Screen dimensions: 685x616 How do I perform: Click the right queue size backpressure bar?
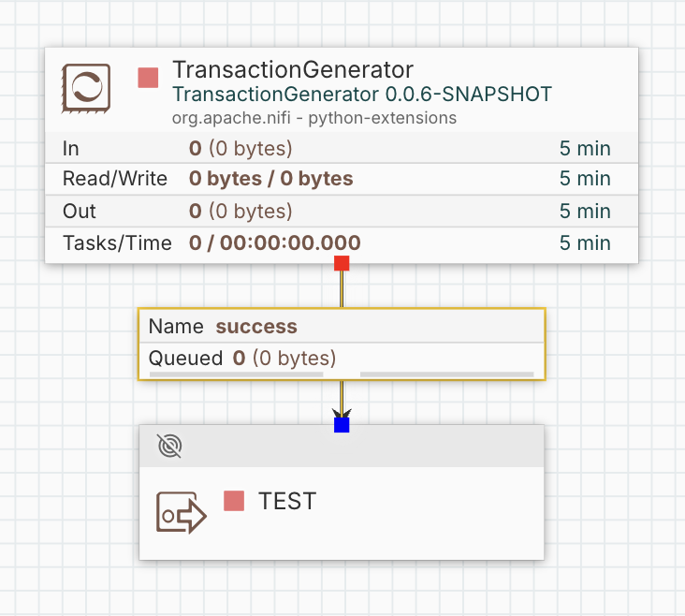447,374
